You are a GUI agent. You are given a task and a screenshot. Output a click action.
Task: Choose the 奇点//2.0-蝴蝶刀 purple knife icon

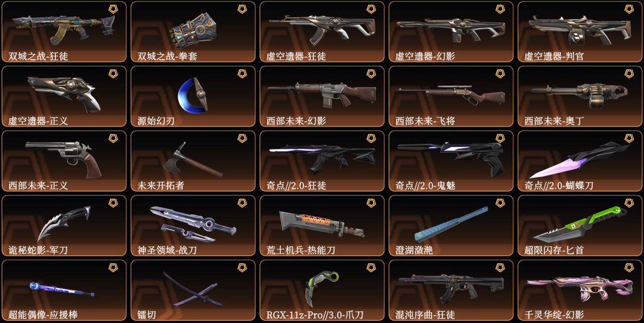pyautogui.click(x=575, y=159)
